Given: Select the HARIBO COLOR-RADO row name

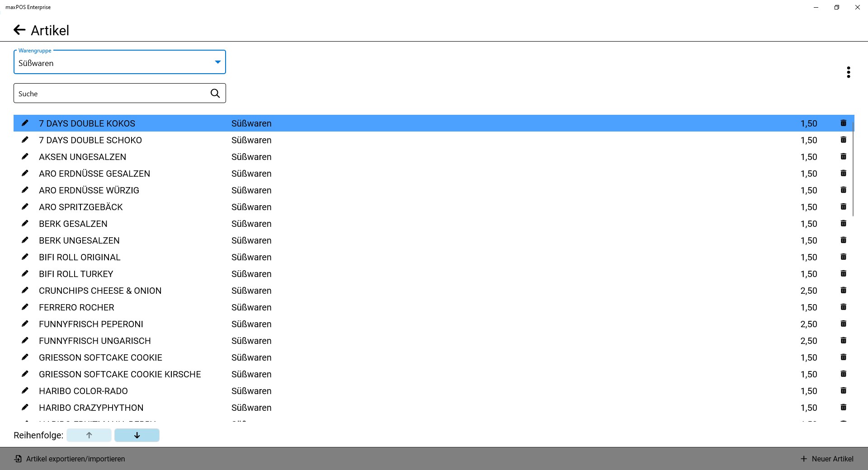Looking at the screenshot, I should click(83, 391).
